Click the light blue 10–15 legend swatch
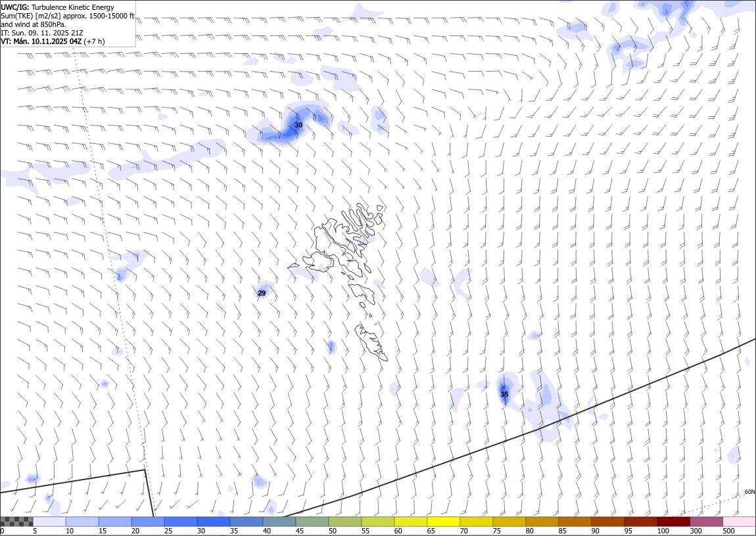Screen dimensions: 756x536 click(82, 522)
